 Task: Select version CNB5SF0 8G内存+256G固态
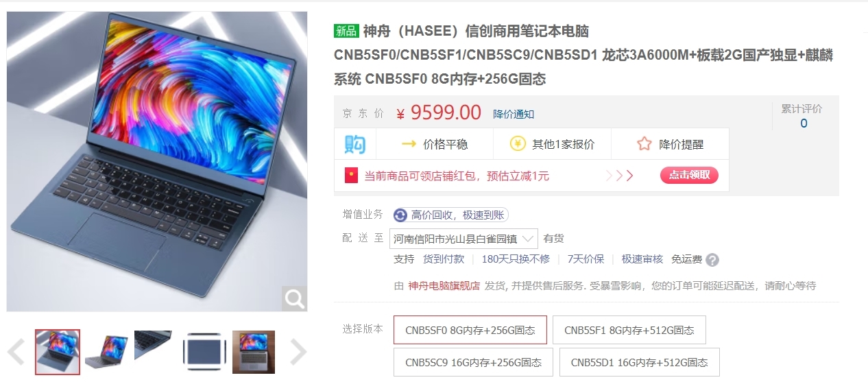(470, 330)
